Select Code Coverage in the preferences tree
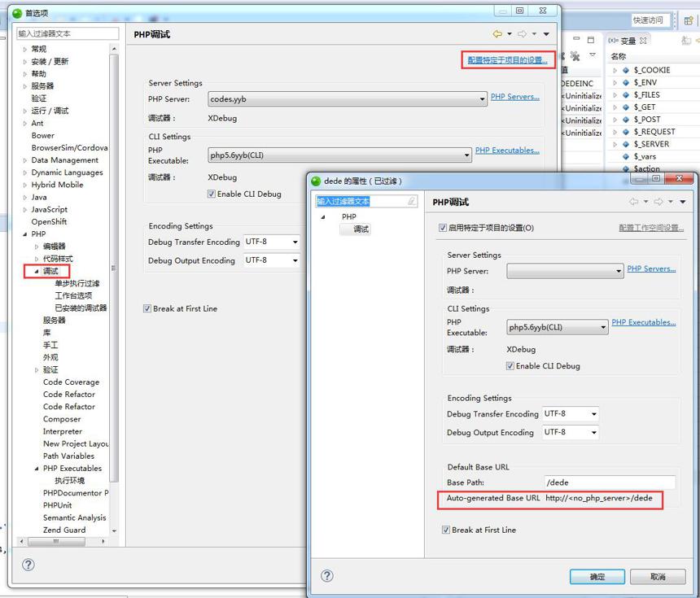The height and width of the screenshot is (598, 700). pyautogui.click(x=71, y=382)
